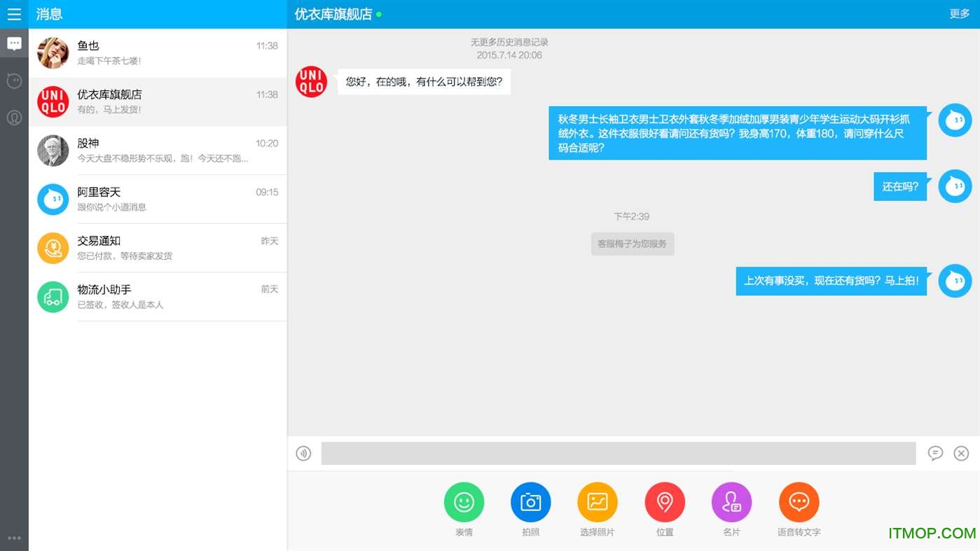Open the hamburger menu in top sidebar
The image size is (980, 551).
pyautogui.click(x=14, y=14)
